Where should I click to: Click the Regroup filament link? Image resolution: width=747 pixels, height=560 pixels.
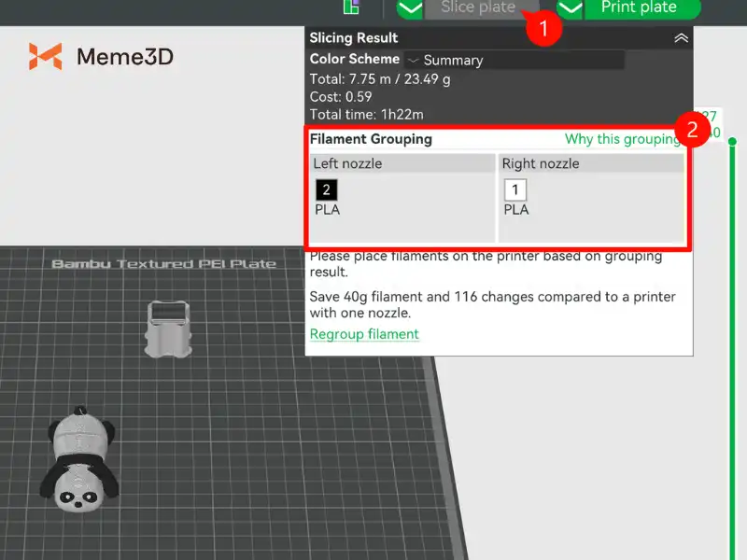tap(364, 334)
